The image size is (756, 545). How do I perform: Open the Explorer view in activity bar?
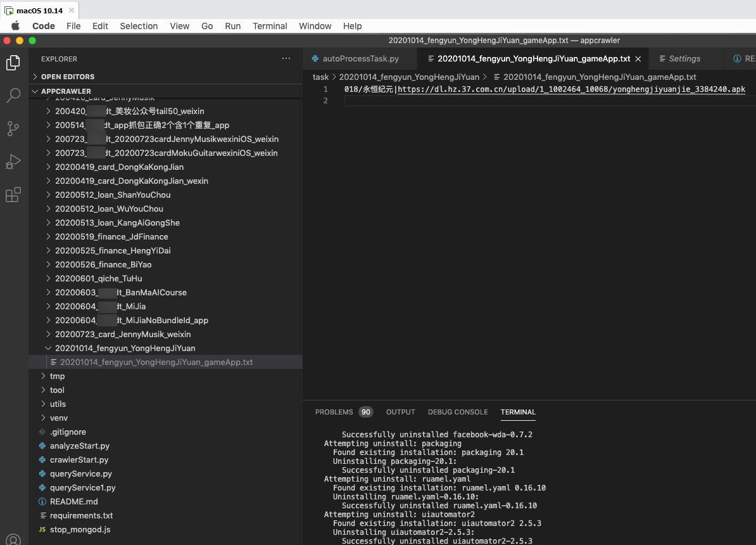tap(13, 62)
